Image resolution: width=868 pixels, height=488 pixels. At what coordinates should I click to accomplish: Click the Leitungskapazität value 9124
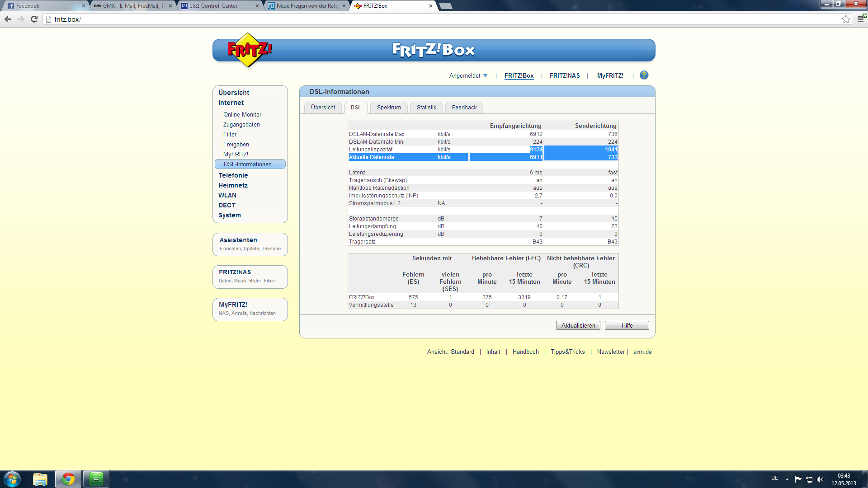[x=536, y=150]
